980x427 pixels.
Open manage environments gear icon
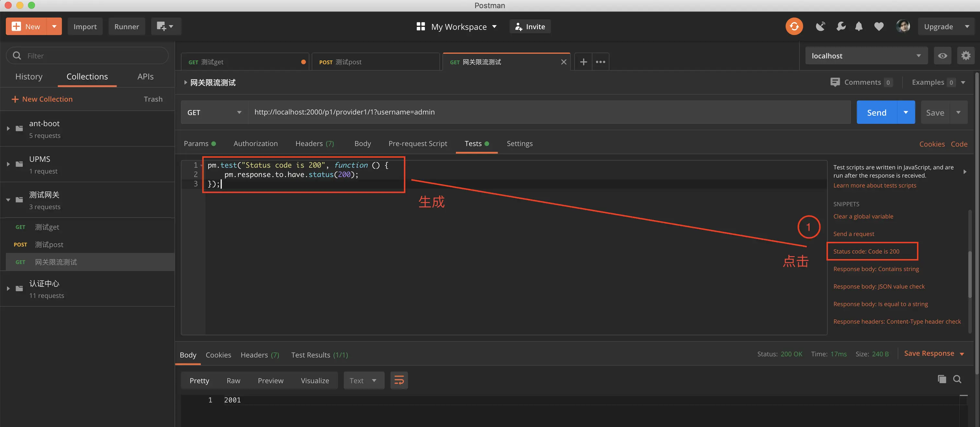click(965, 56)
